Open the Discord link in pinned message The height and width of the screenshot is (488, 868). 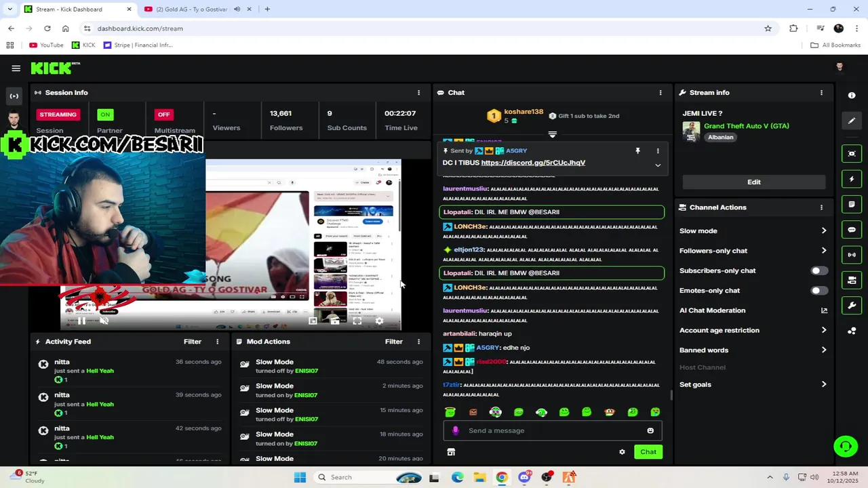533,163
